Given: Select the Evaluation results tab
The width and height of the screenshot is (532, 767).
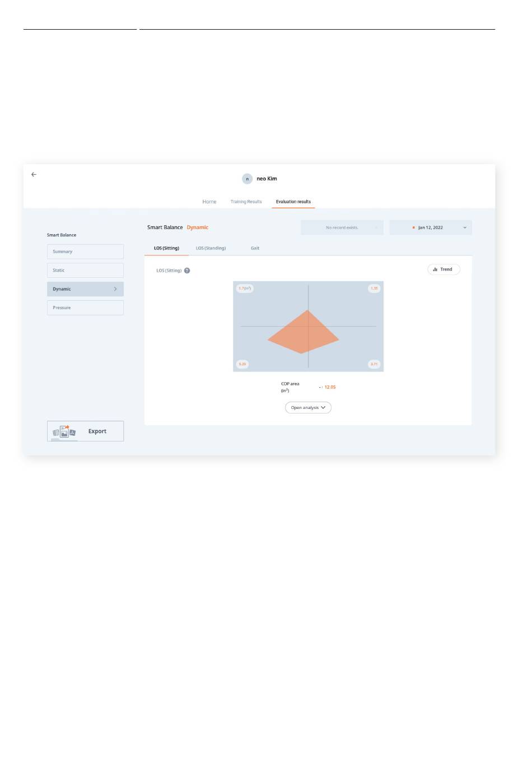Looking at the screenshot, I should [x=293, y=202].
